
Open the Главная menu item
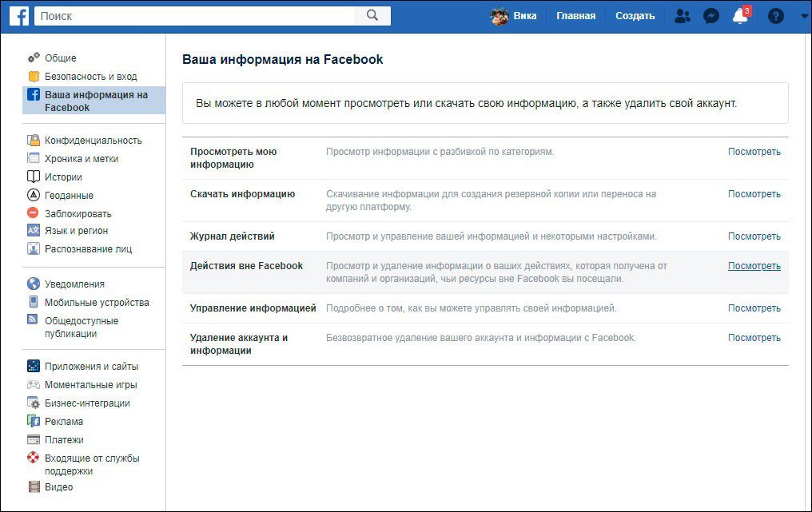(x=575, y=15)
